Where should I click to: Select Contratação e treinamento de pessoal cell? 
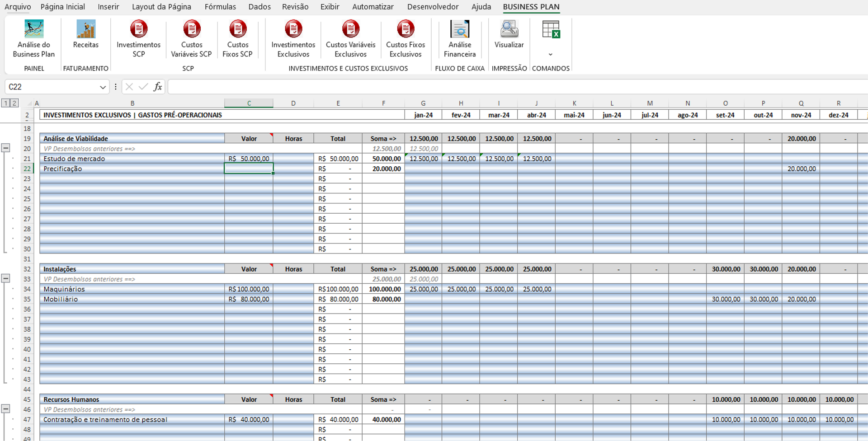[132, 419]
